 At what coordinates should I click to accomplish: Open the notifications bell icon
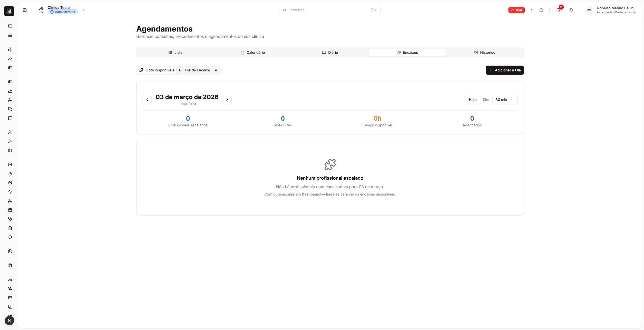click(x=558, y=10)
